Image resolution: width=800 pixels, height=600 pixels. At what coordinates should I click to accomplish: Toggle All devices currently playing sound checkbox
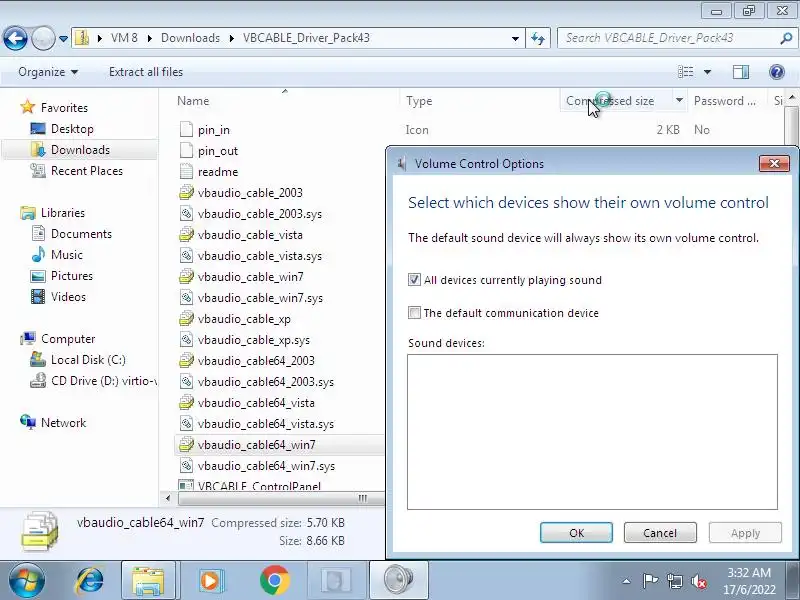click(414, 280)
